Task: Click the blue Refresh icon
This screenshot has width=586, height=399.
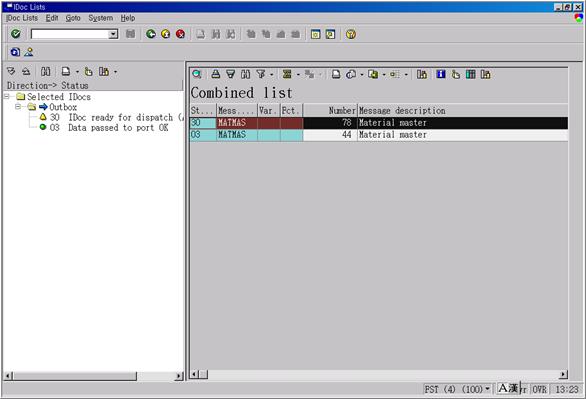Action: [x=15, y=52]
